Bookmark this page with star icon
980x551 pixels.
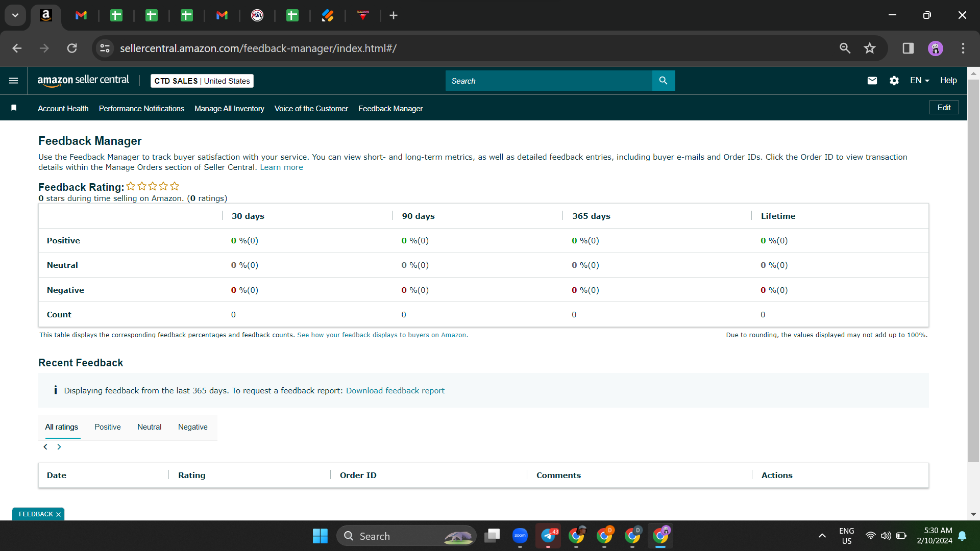(x=870, y=48)
